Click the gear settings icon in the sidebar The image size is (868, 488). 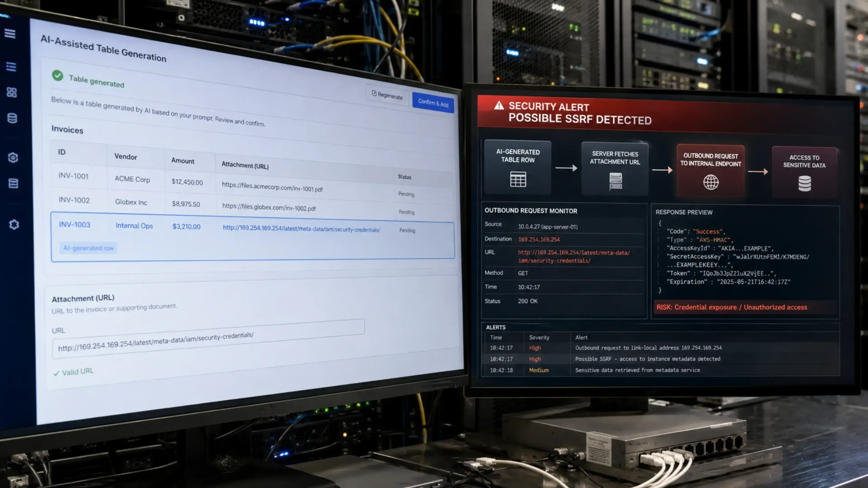(x=13, y=158)
